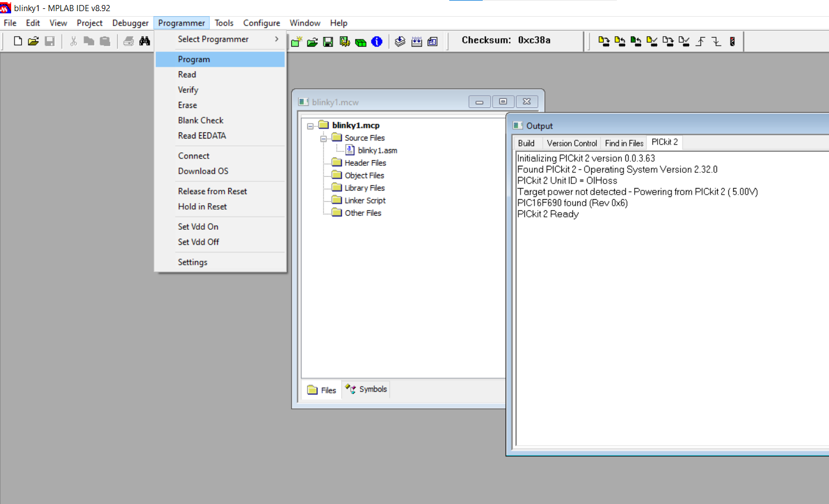Select Hold in Reset menu entry
This screenshot has width=829, height=504.
[x=220, y=206]
